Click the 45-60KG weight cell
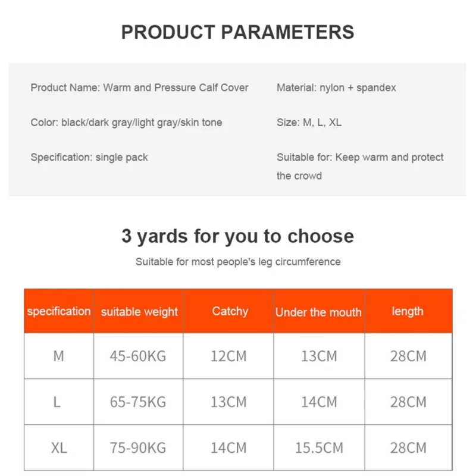Screen dimensions: 476x476 coord(138,356)
